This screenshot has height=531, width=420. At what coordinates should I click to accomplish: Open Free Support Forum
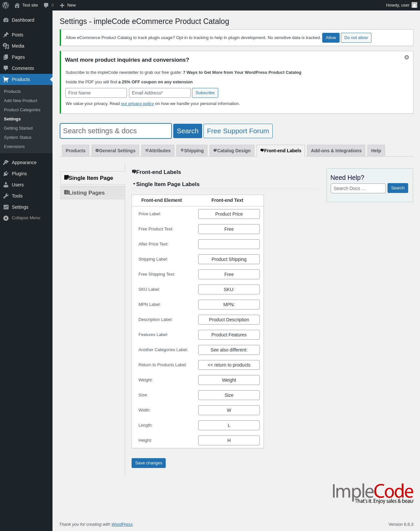[238, 131]
